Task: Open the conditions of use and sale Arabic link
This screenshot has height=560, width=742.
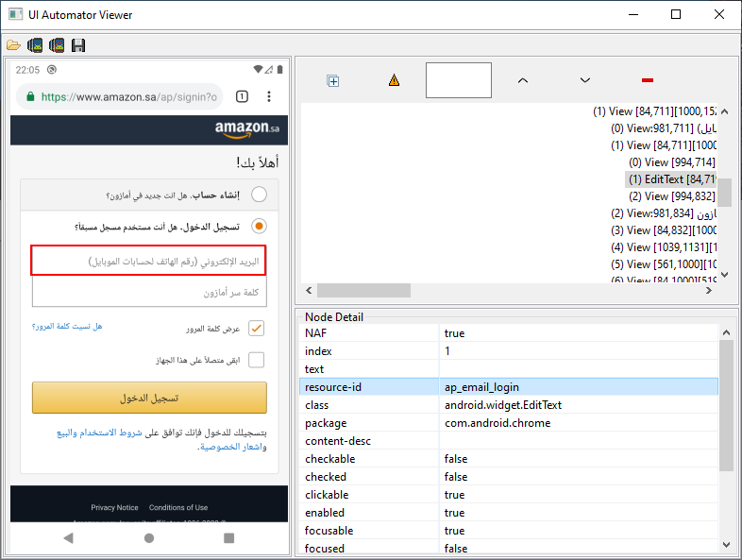Action: [x=99, y=433]
